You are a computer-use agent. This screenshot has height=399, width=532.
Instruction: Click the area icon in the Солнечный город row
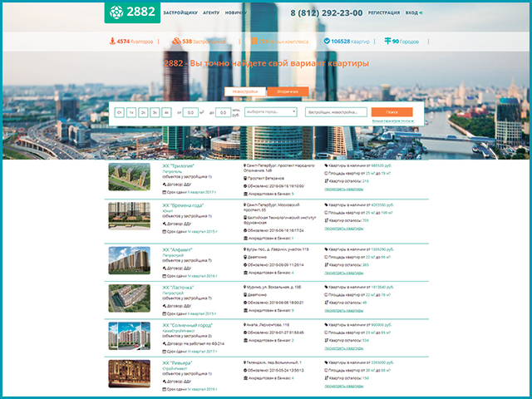tap(327, 332)
